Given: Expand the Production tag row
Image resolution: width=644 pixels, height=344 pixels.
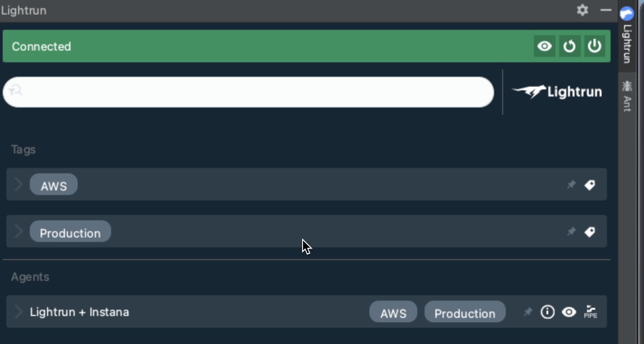Looking at the screenshot, I should click(19, 231).
